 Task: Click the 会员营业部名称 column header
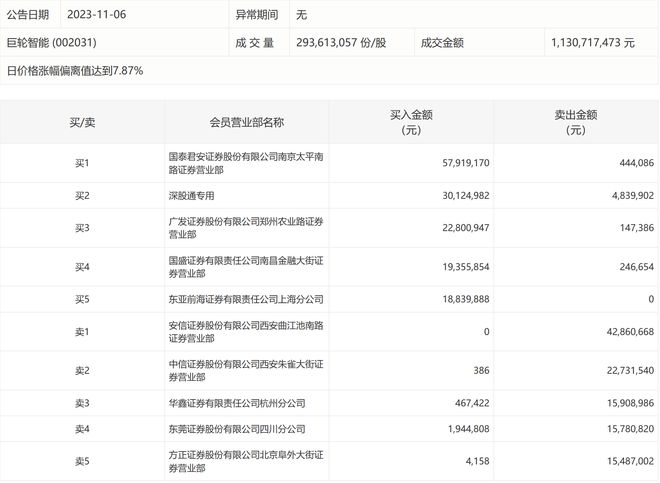coord(247,123)
